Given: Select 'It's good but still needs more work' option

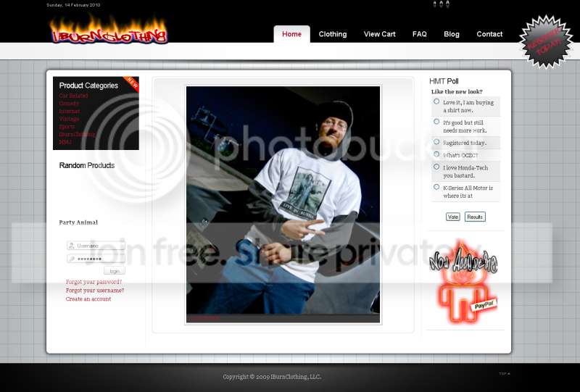Looking at the screenshot, I should pos(436,121).
